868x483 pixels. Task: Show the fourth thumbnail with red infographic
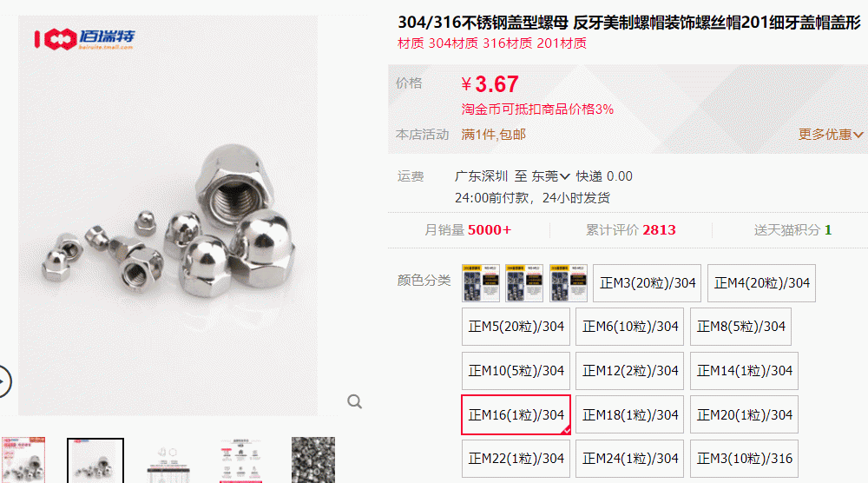240,460
